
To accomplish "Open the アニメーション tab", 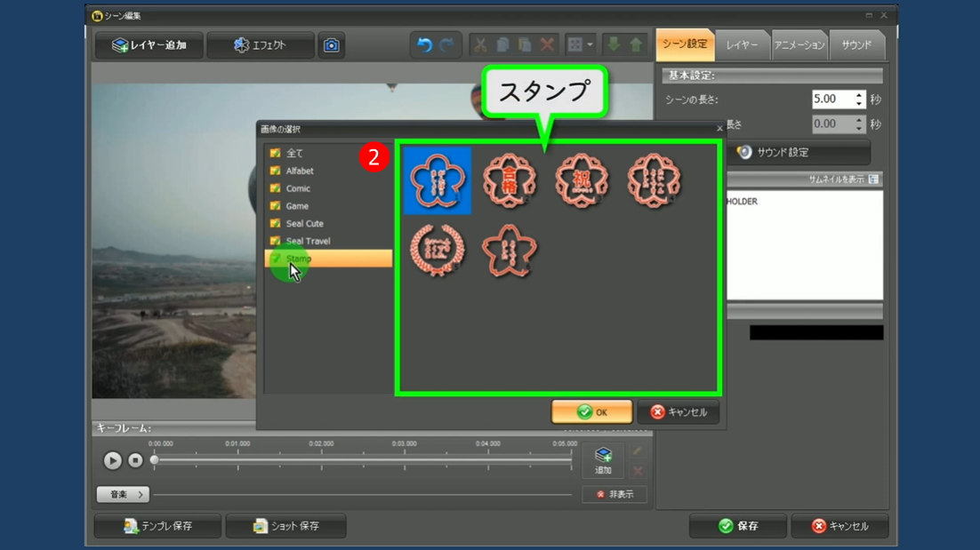I will pyautogui.click(x=799, y=45).
